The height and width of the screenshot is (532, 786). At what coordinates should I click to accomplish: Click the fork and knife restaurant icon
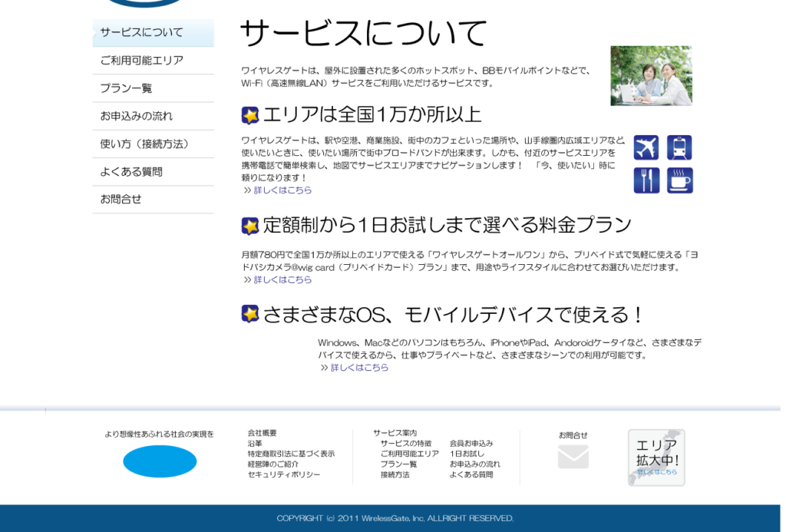pos(646,180)
